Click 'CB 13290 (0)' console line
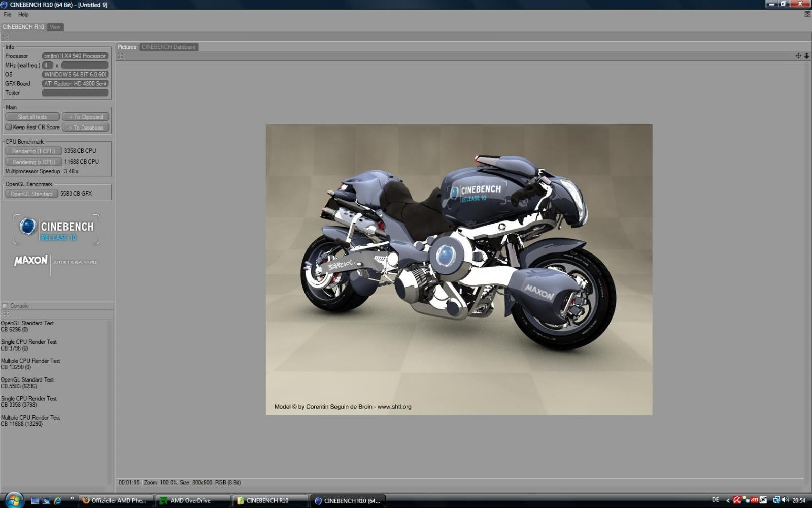The width and height of the screenshot is (812, 508). [x=16, y=367]
